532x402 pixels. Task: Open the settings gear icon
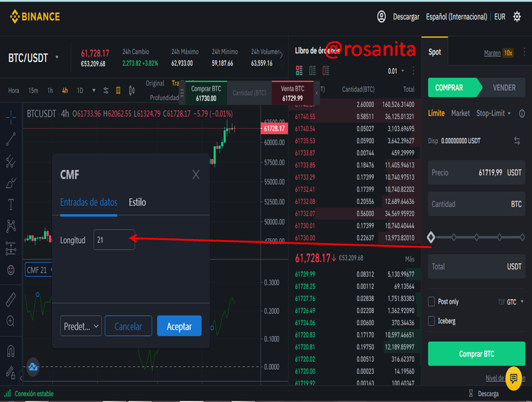(517, 16)
